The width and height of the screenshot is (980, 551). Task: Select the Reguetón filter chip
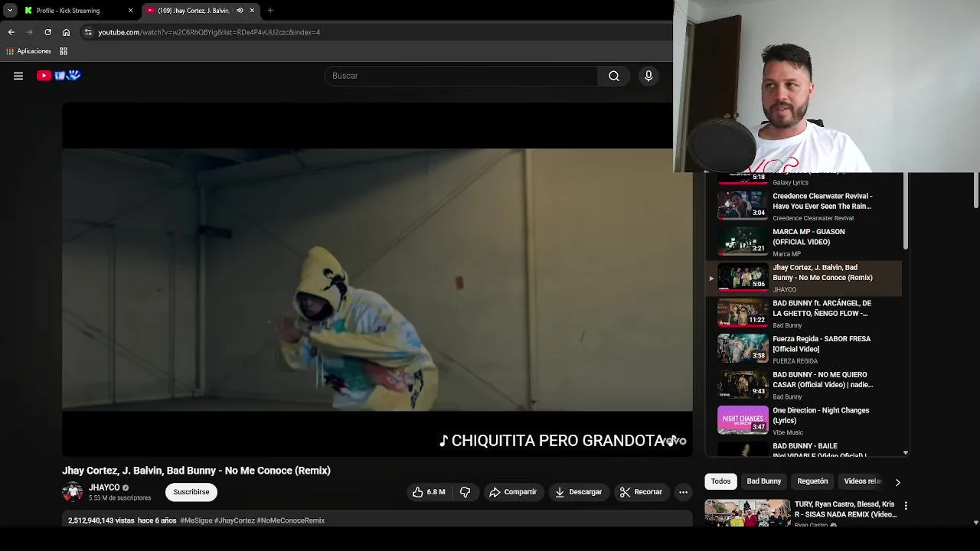tap(812, 481)
